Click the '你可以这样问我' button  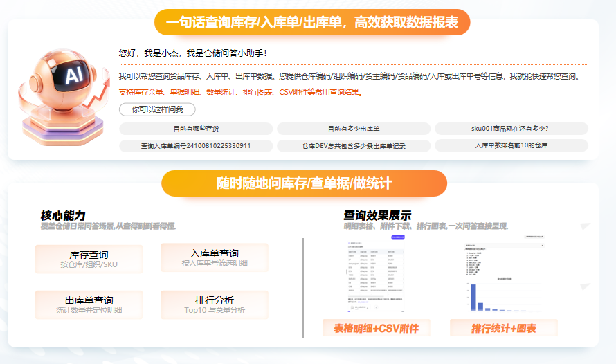[157, 109]
